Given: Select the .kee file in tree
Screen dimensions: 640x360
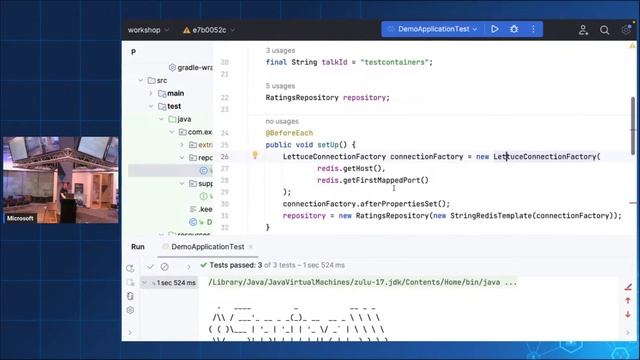Looking at the screenshot, I should coord(201,209).
